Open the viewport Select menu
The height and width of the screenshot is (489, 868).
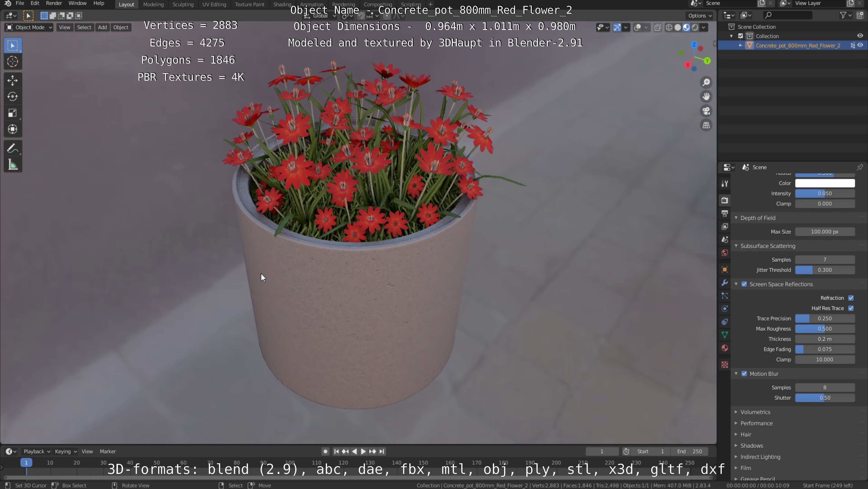point(84,28)
